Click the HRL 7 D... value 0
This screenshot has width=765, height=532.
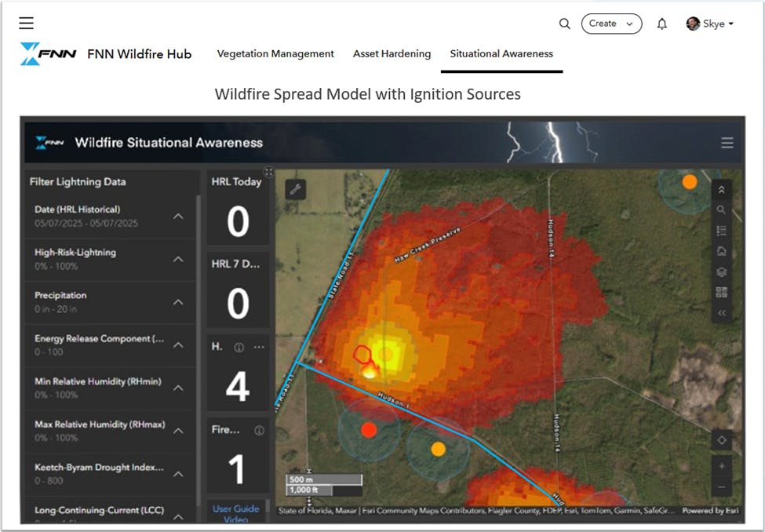tap(238, 304)
